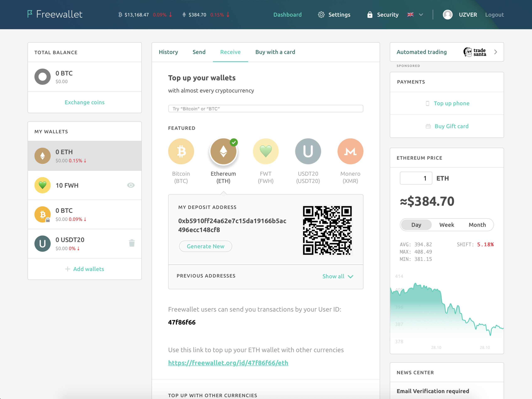Click the deposit address text
This screenshot has width=532, height=399.
tap(232, 225)
